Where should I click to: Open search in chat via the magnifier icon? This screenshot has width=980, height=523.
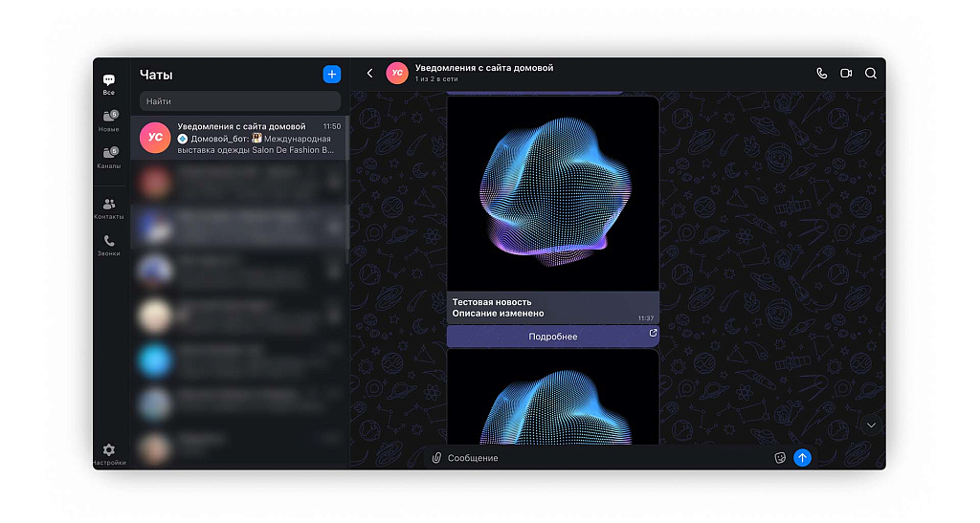[871, 74]
